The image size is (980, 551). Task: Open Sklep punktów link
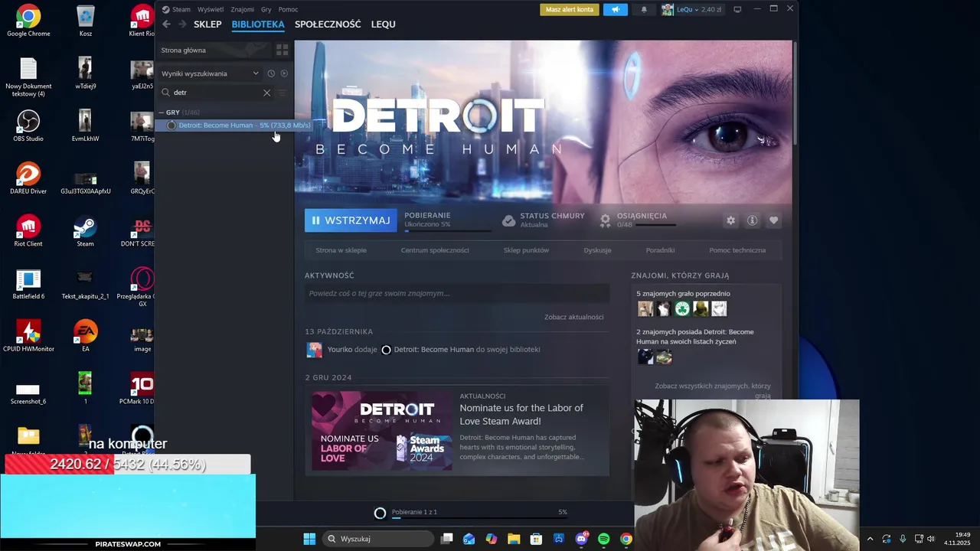526,250
